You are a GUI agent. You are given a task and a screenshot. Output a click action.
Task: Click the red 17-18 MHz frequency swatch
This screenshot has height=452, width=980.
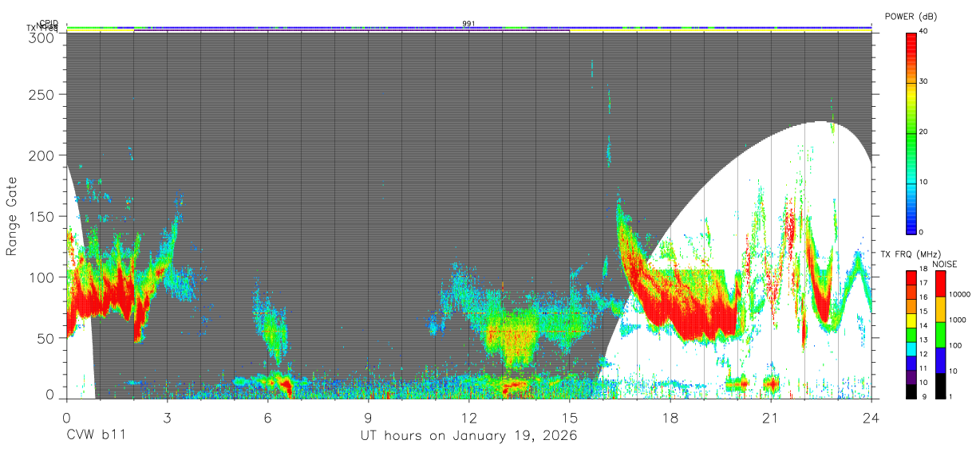pos(911,278)
